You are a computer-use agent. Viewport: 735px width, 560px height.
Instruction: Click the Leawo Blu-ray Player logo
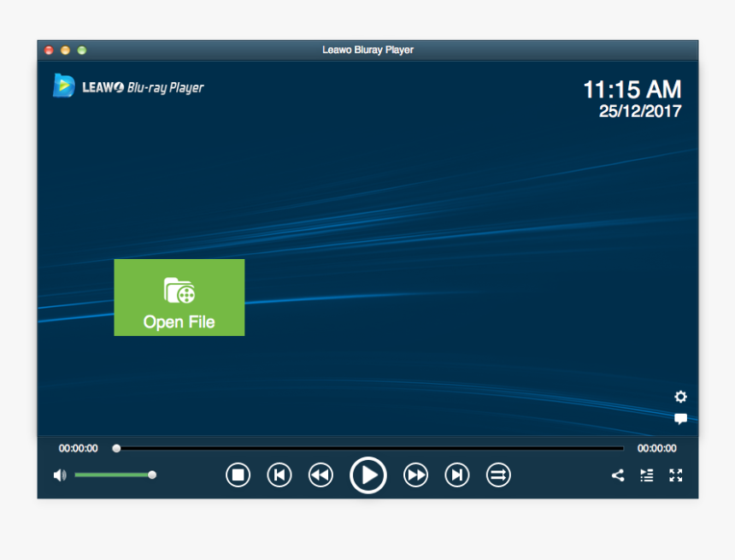click(128, 86)
